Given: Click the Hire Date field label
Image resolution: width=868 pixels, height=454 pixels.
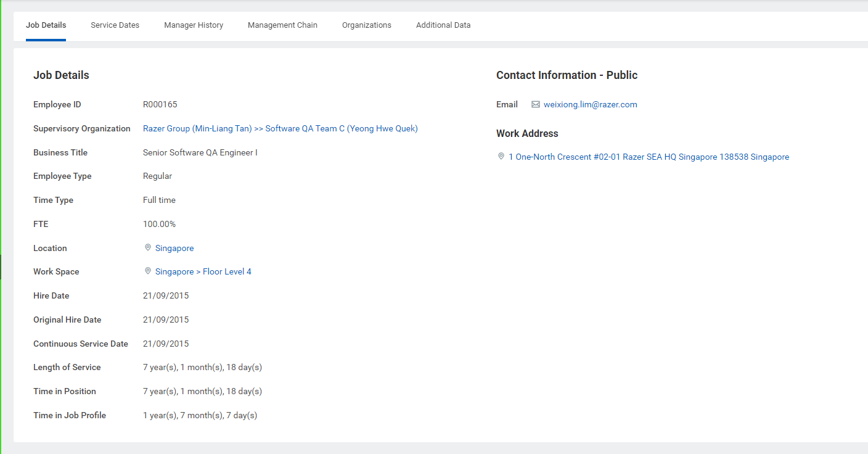Looking at the screenshot, I should point(51,295).
